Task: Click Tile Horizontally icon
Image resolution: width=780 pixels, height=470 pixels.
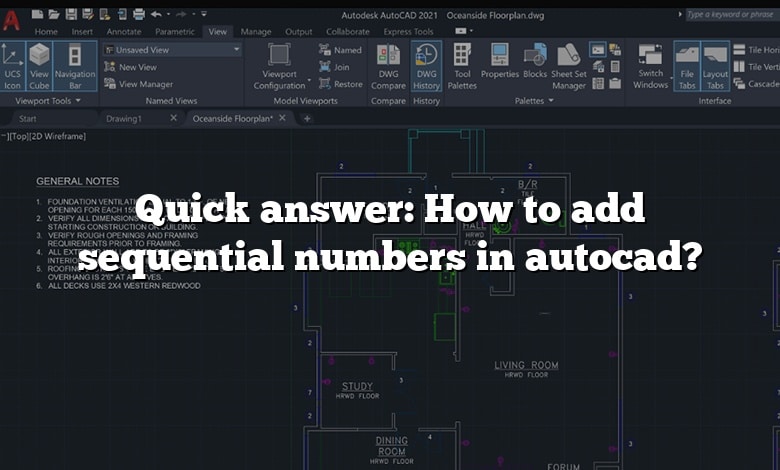Action: pyautogui.click(x=739, y=49)
